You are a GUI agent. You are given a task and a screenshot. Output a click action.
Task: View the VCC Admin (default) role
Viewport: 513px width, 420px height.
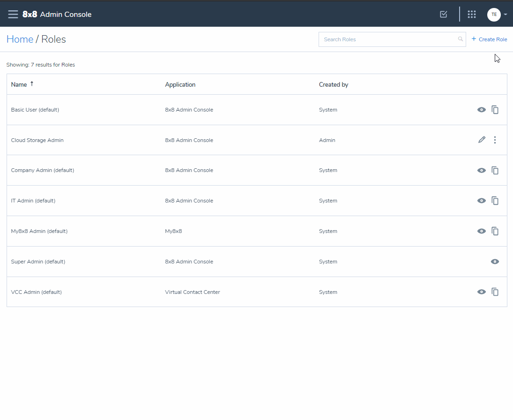point(481,292)
